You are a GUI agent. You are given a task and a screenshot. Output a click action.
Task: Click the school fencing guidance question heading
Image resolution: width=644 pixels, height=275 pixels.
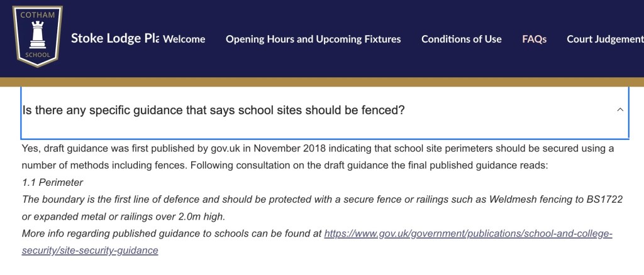click(213, 110)
